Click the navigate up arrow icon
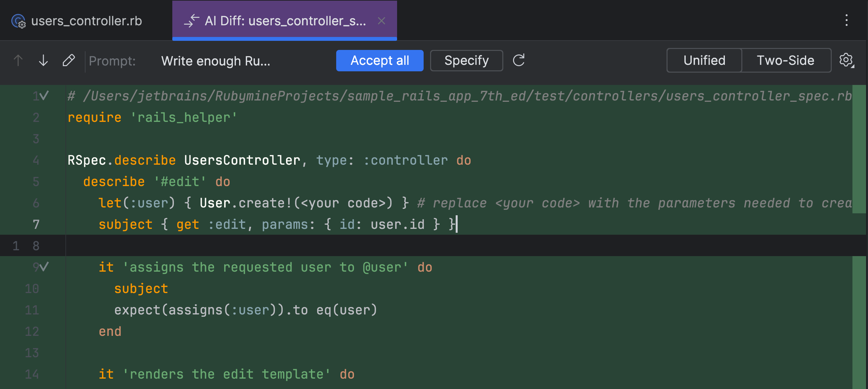The width and height of the screenshot is (868, 389). [x=20, y=60]
